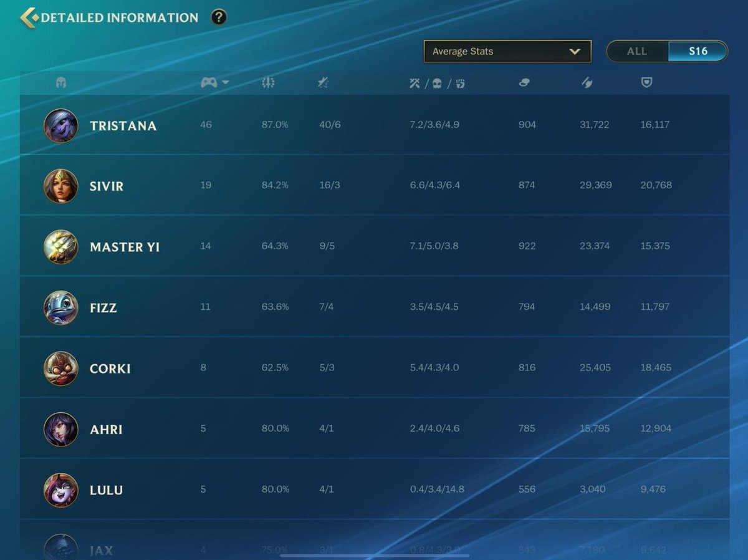Click Sivir's 19 games played
748x560 pixels.
206,185
